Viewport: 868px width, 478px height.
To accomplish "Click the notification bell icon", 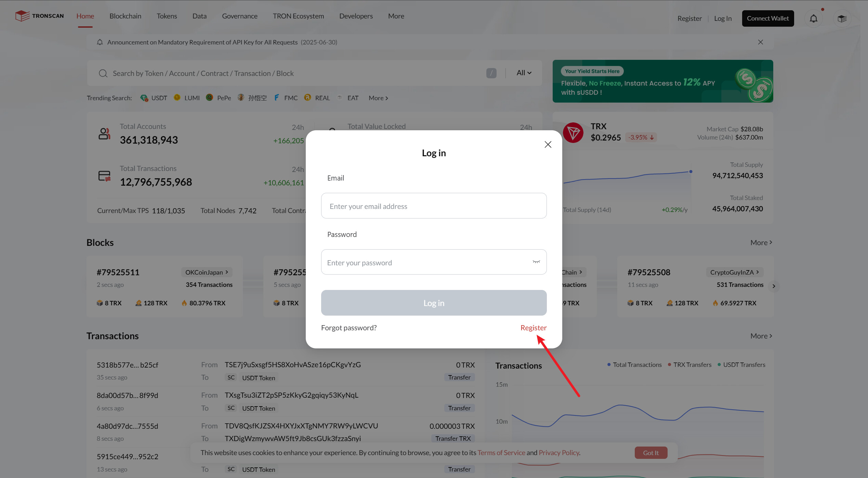I will point(813,18).
